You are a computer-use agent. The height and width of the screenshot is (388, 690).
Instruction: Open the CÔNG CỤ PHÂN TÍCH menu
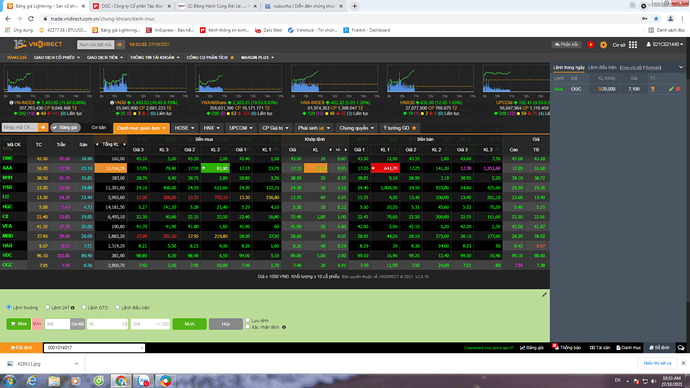210,58
